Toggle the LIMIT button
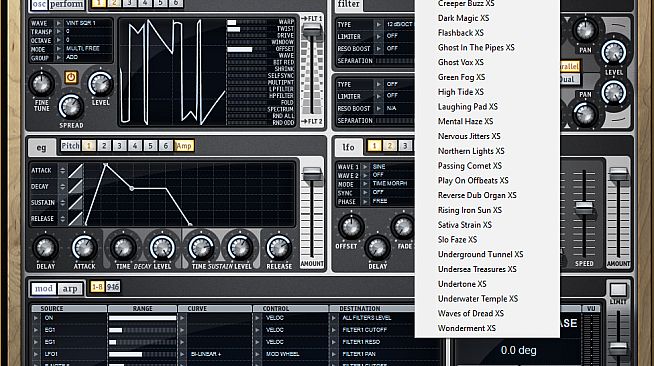The width and height of the screenshot is (654, 366). click(618, 289)
